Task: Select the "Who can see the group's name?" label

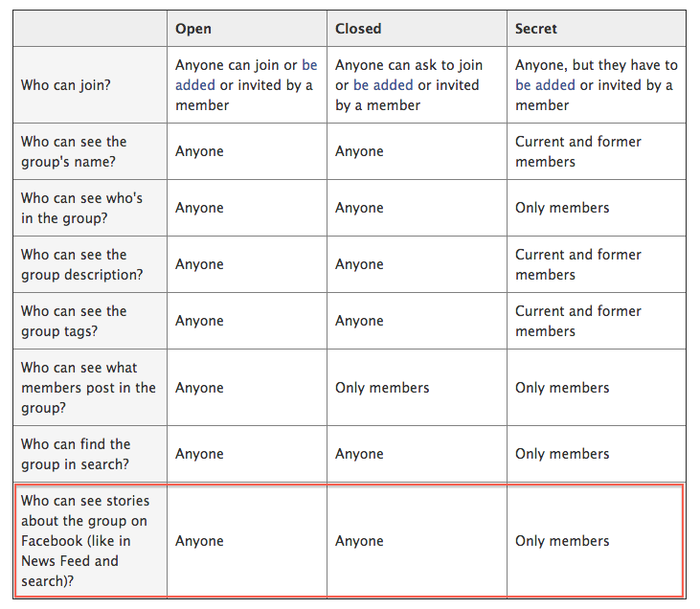Action: click(x=74, y=151)
